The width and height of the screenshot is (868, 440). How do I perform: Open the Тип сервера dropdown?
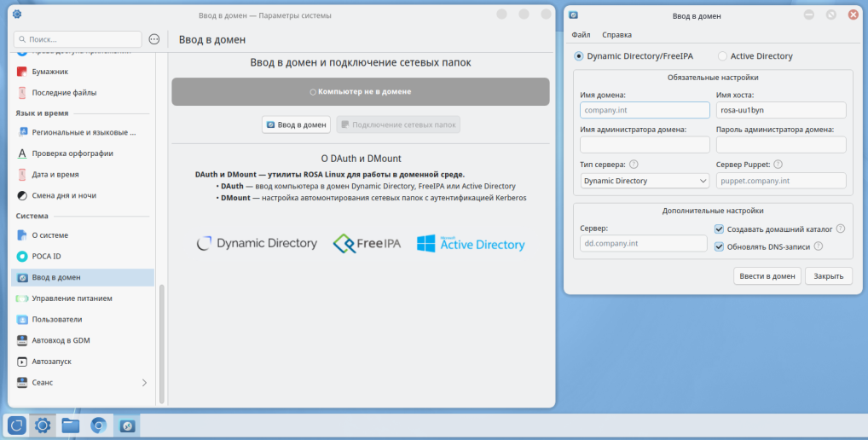click(645, 181)
